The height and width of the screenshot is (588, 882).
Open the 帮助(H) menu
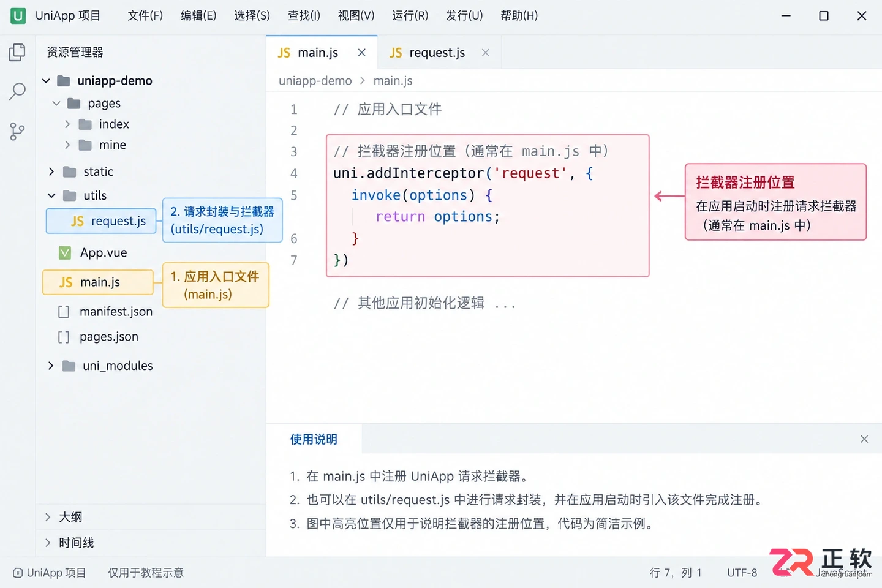(519, 16)
